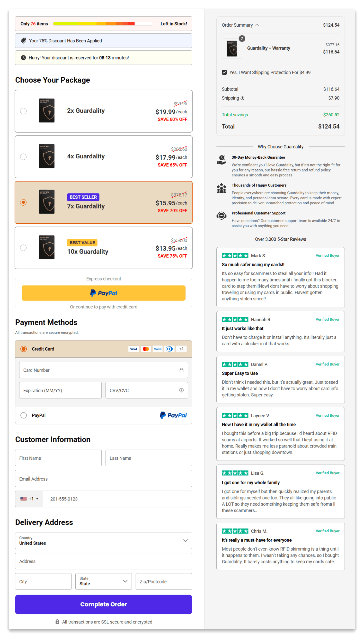Click the Amex payment icon
The image size is (364, 638).
pos(157,349)
